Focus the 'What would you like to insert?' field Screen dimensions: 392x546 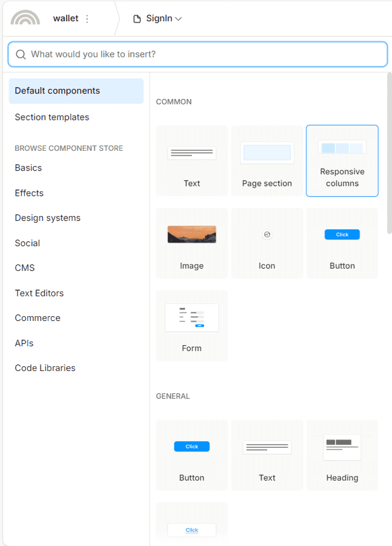click(x=198, y=54)
